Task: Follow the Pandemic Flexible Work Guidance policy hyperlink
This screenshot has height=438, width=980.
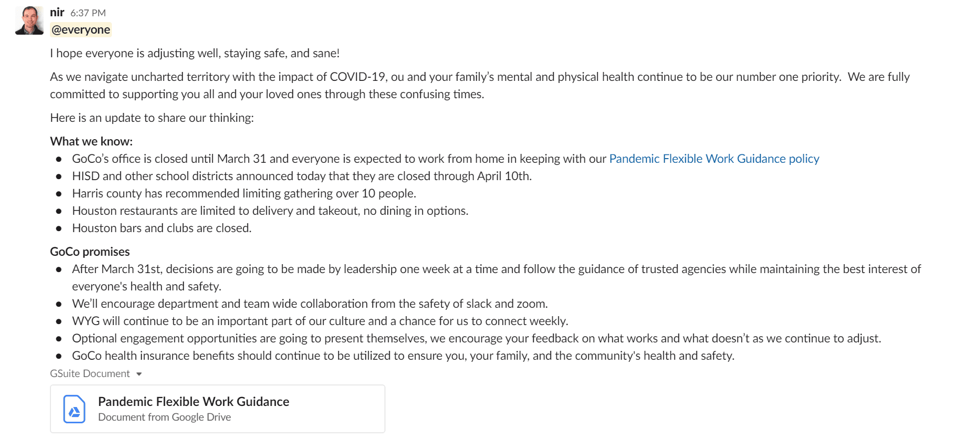Action: [713, 158]
